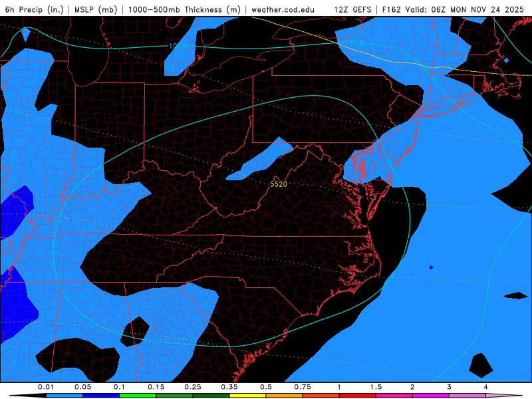Viewport: 532px width, 399px height.
Task: Select the pink 1.5 legend swatch
Action: 394,396
